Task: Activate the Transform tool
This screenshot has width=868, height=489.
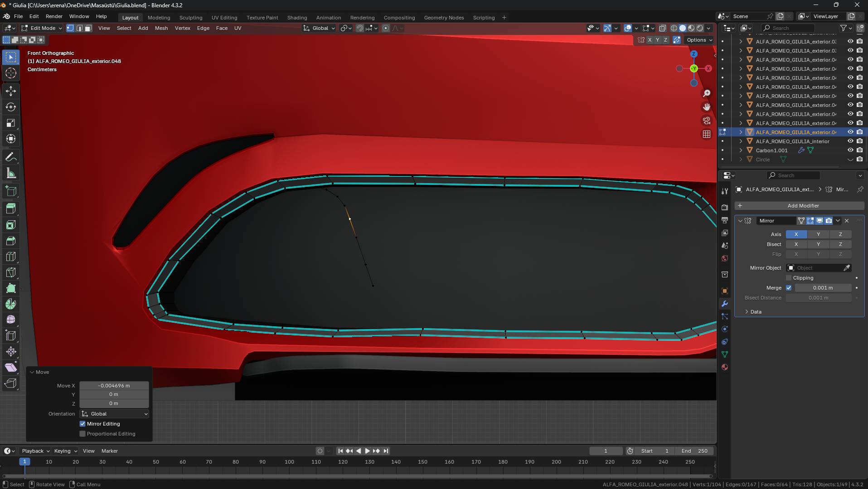Action: pos(11,139)
